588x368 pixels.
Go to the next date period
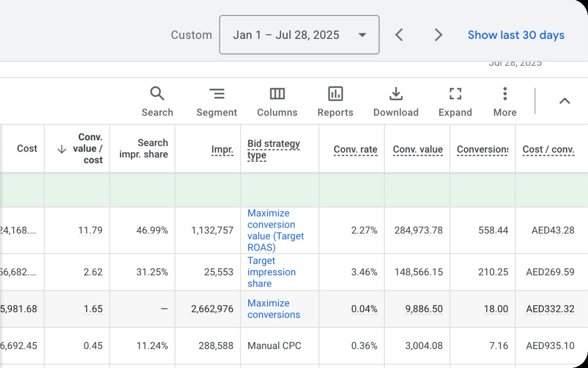pyautogui.click(x=439, y=35)
